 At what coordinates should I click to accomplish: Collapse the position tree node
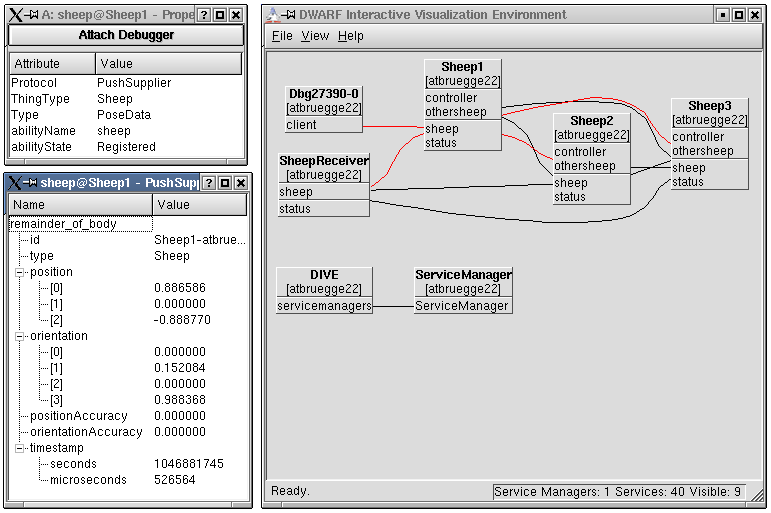pos(19,272)
